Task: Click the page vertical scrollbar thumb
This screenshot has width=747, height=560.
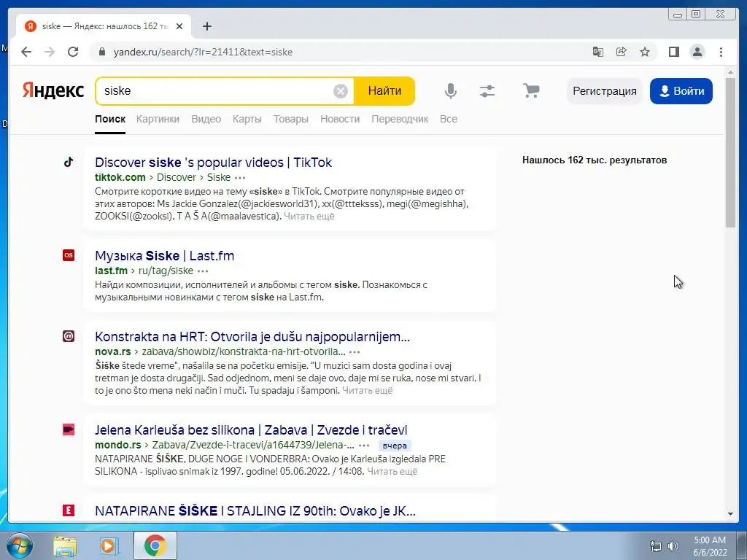Action: [730, 152]
